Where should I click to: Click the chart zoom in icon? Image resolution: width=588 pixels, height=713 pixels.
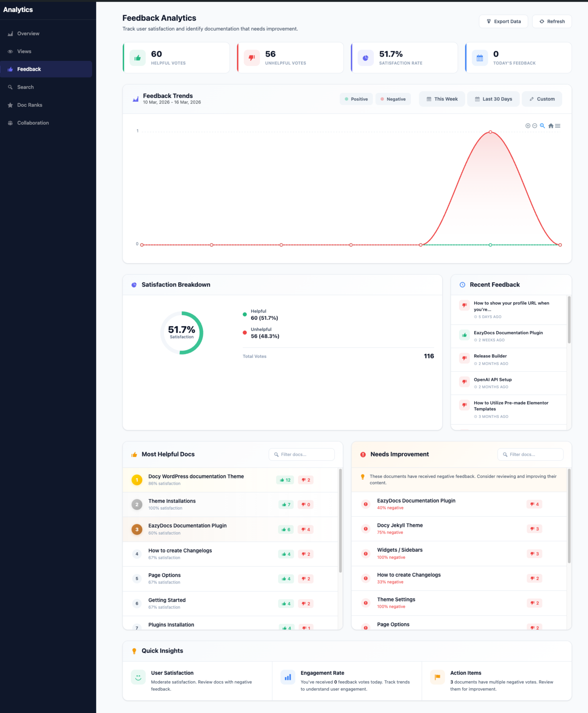point(527,126)
